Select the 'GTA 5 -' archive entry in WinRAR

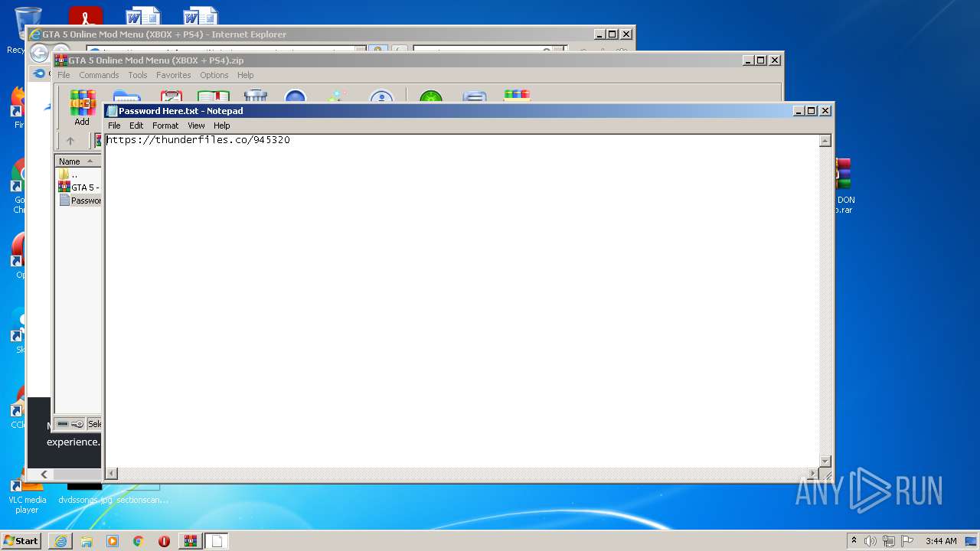(x=79, y=187)
